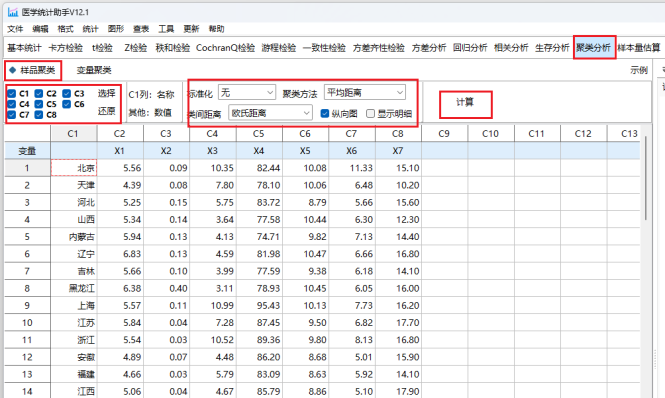
Task: Open the 示例 link
Action: (639, 70)
